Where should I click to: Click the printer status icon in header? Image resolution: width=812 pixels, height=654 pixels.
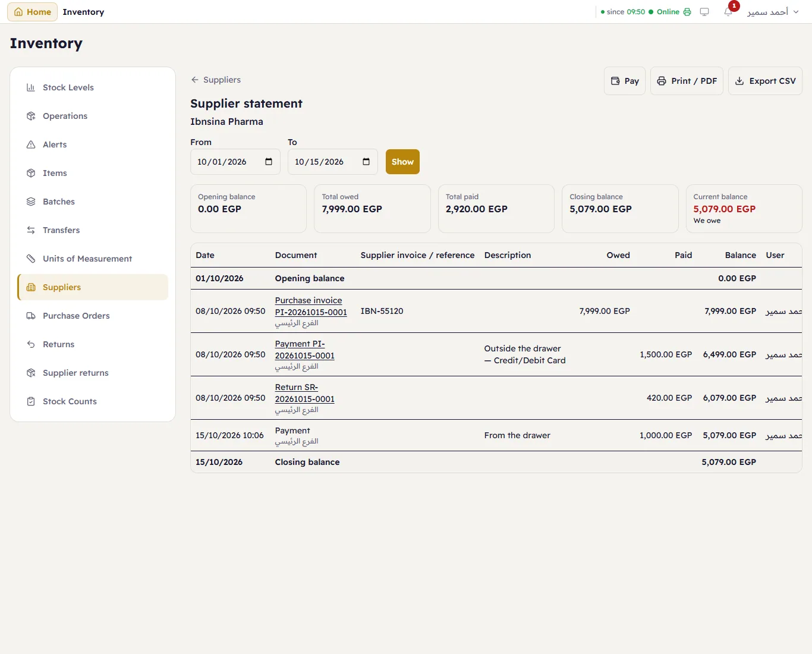tap(687, 12)
